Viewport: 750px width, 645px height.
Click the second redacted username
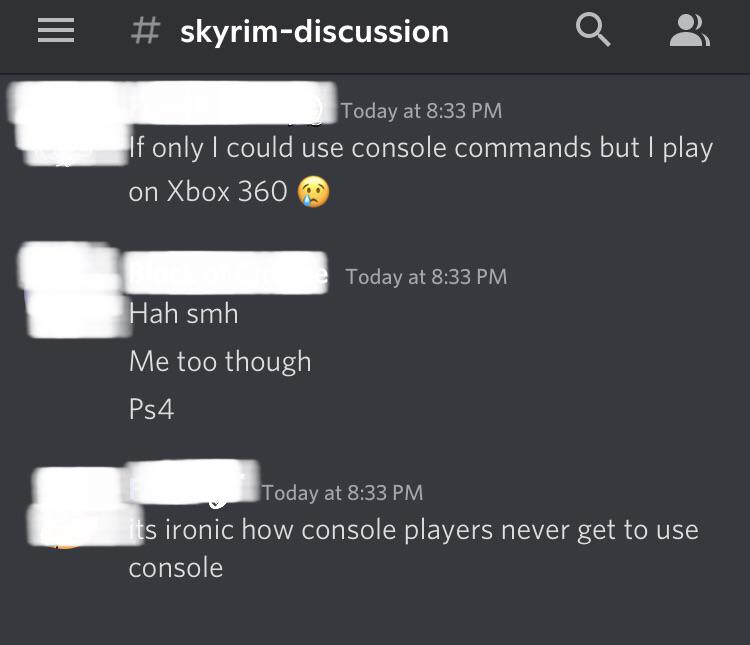(x=225, y=272)
